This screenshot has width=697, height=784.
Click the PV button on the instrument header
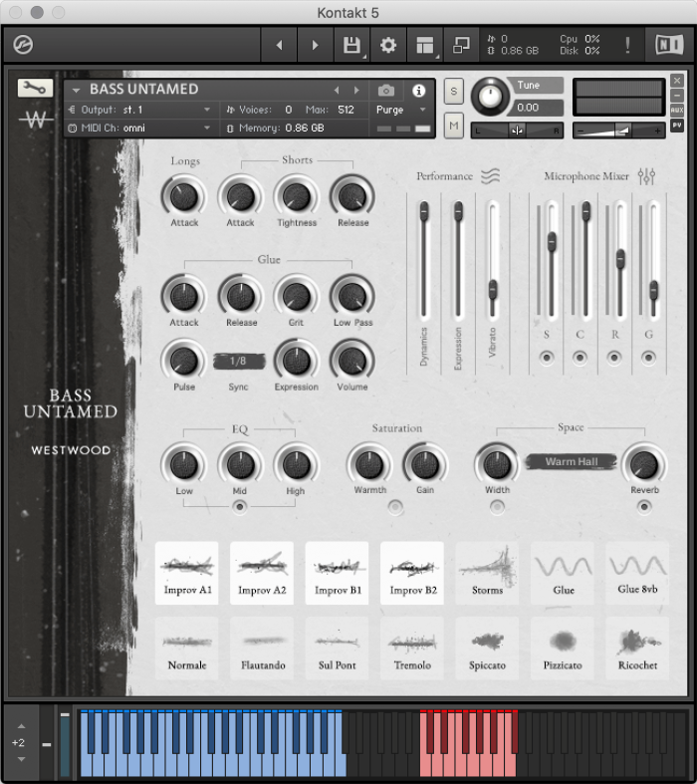coord(677,125)
